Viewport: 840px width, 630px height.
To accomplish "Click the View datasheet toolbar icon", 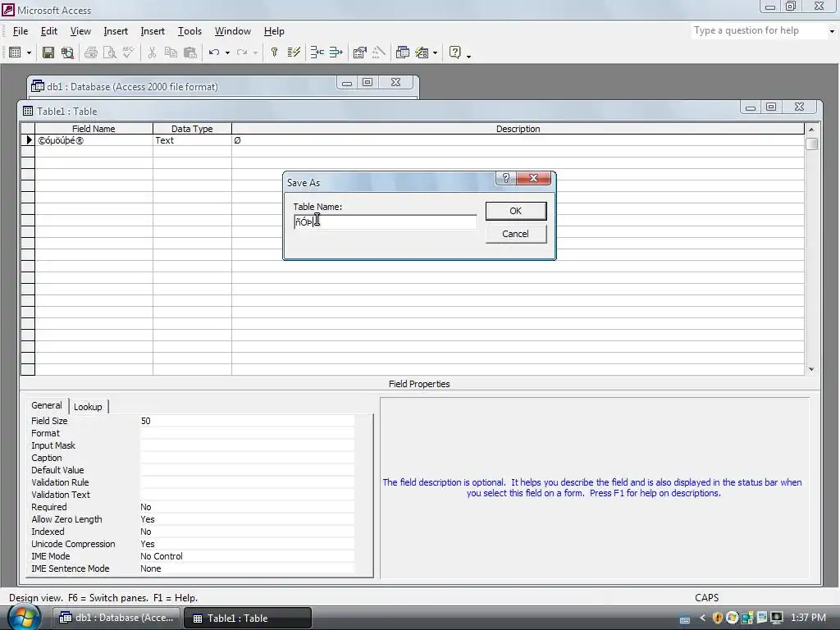I will [x=15, y=52].
